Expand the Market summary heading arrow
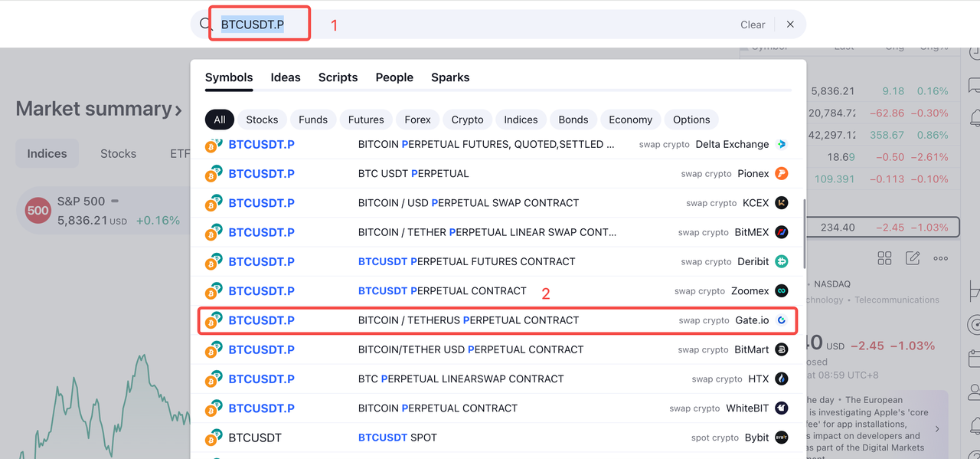The width and height of the screenshot is (980, 459). point(178,110)
